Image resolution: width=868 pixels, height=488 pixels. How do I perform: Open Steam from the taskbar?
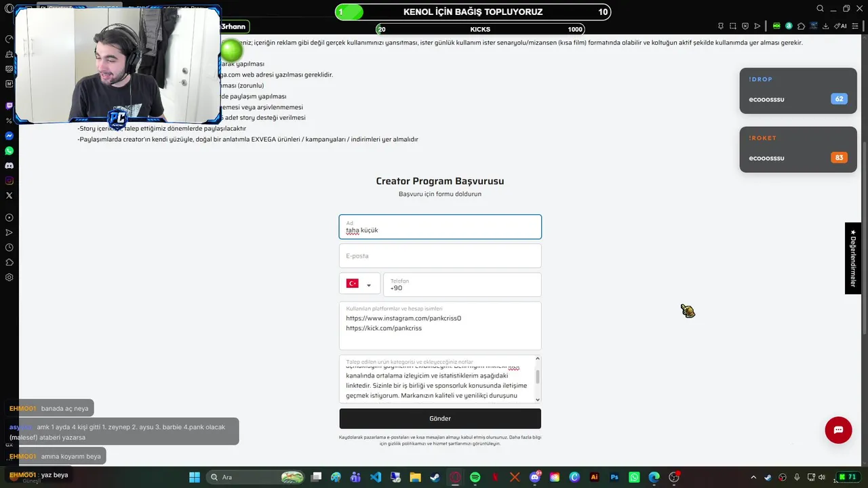click(435, 477)
